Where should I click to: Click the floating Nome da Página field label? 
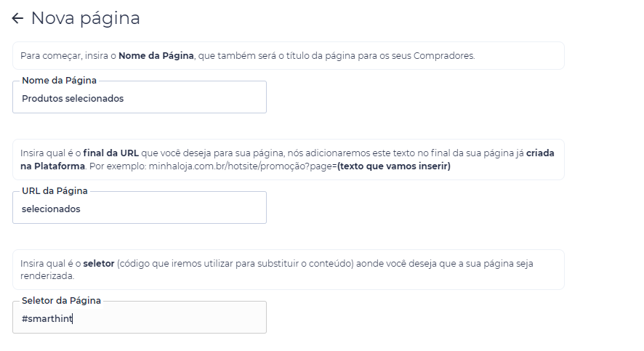pyautogui.click(x=59, y=81)
